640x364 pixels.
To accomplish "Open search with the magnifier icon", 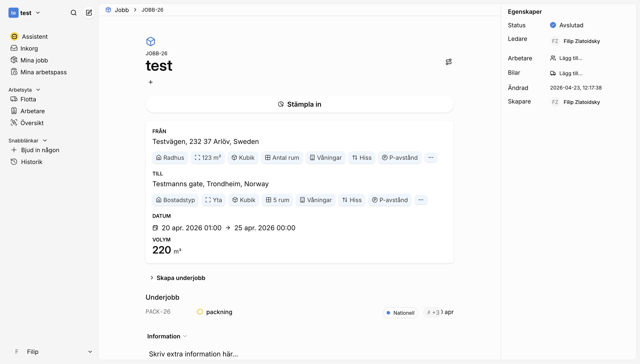I will tap(73, 13).
